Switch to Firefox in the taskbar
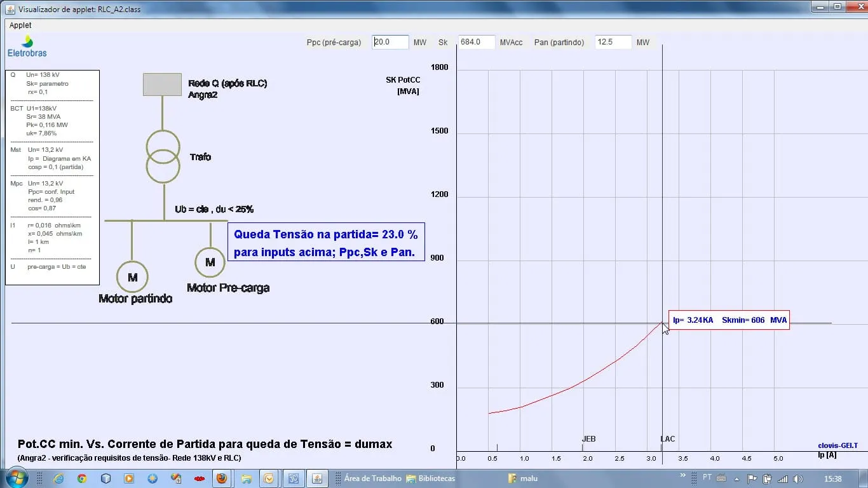The width and height of the screenshot is (868, 488). [222, 478]
